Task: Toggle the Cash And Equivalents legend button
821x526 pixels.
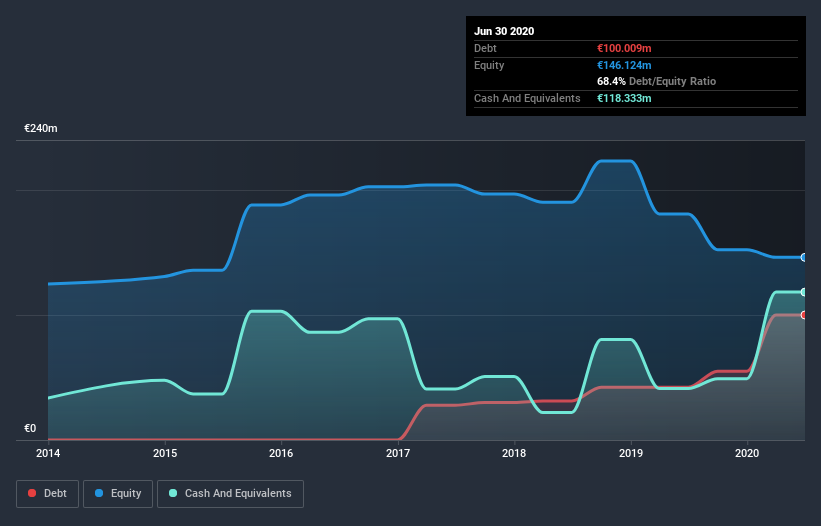Action: [x=230, y=494]
